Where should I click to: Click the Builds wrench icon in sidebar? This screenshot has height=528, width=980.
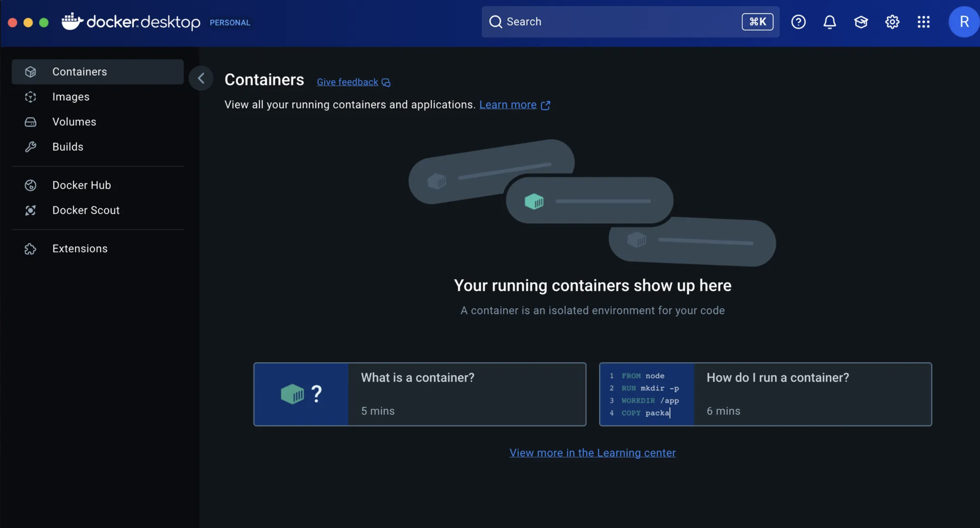point(31,147)
